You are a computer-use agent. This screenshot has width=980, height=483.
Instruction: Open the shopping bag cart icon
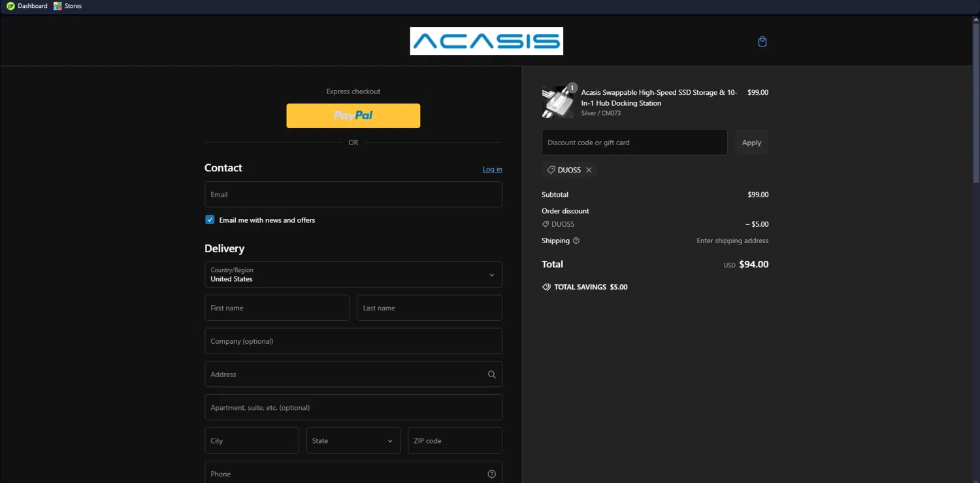pos(762,41)
